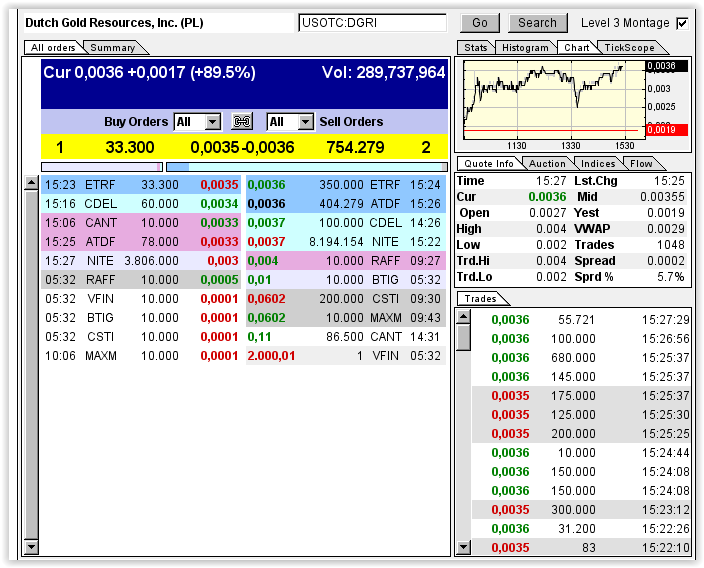704x568 pixels.
Task: Click the USOTC:DGRI symbol input field
Action: [372, 23]
